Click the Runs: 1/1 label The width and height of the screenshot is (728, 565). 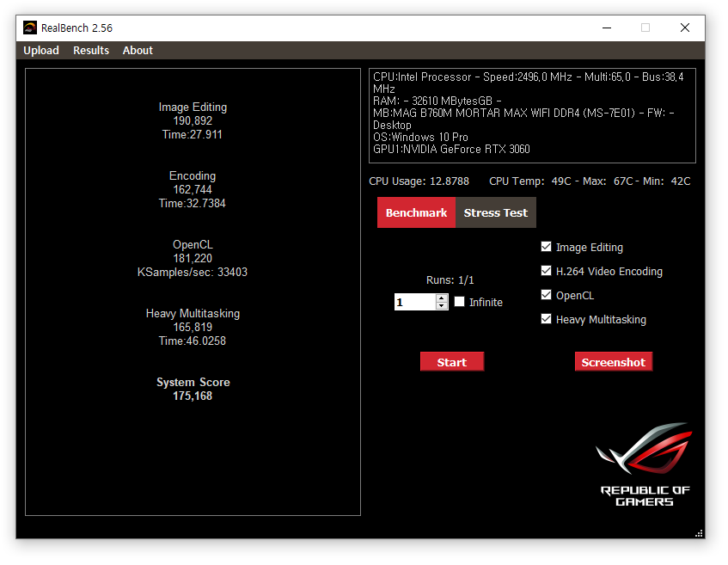click(450, 280)
